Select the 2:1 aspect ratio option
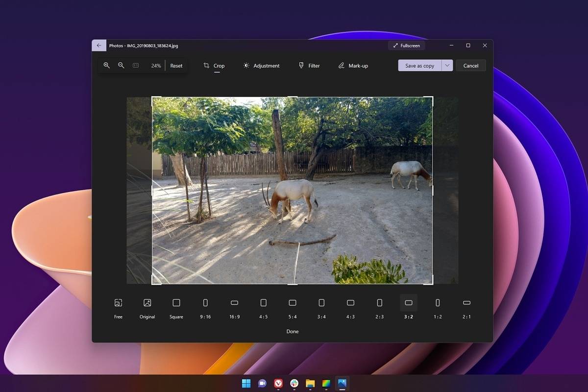The image size is (588, 392). point(466,303)
